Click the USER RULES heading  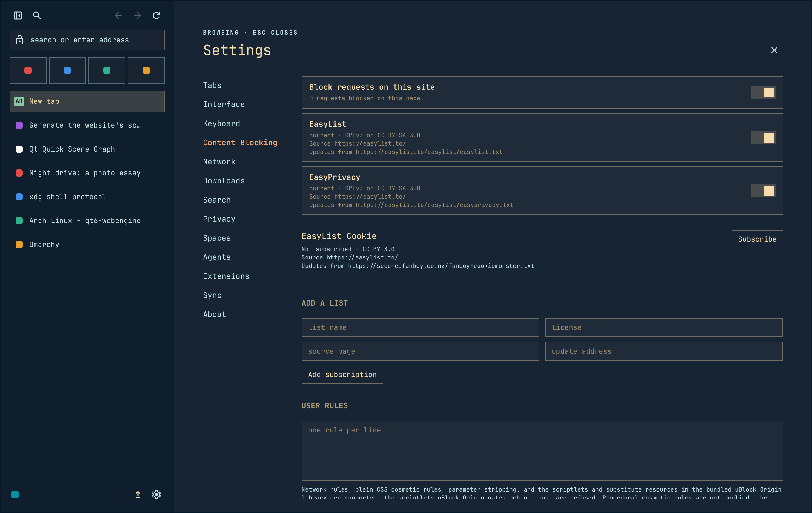coord(325,406)
